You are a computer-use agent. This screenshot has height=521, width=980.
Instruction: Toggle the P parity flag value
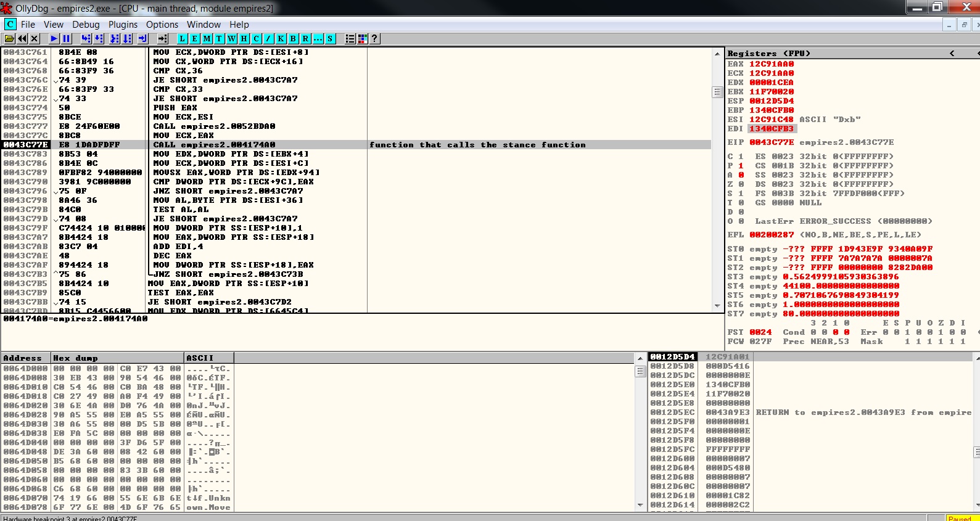(x=741, y=166)
